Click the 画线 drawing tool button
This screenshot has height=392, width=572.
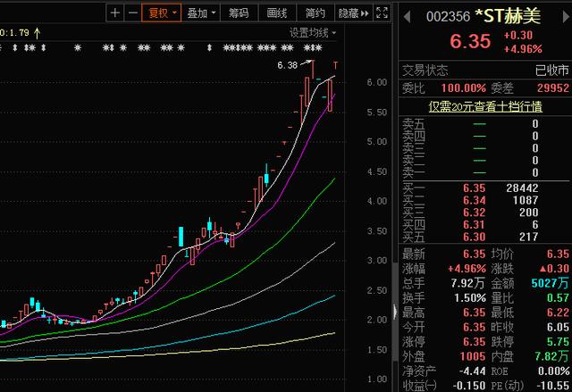(277, 13)
